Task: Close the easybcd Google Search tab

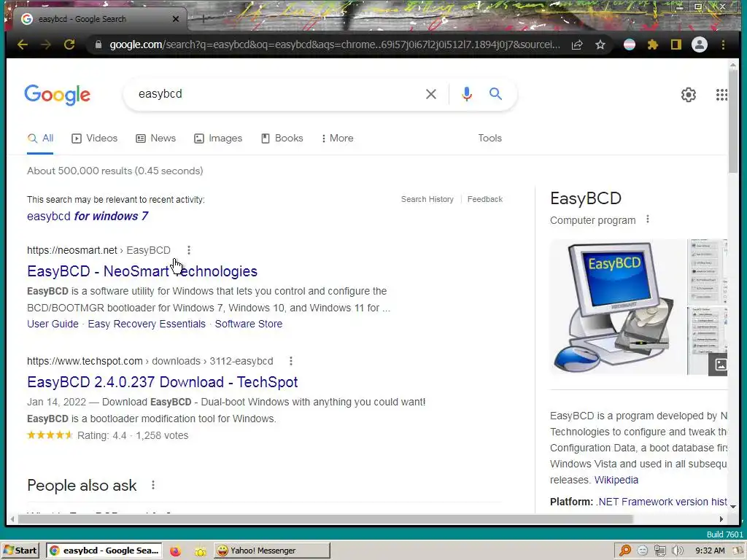Action: pos(176,19)
